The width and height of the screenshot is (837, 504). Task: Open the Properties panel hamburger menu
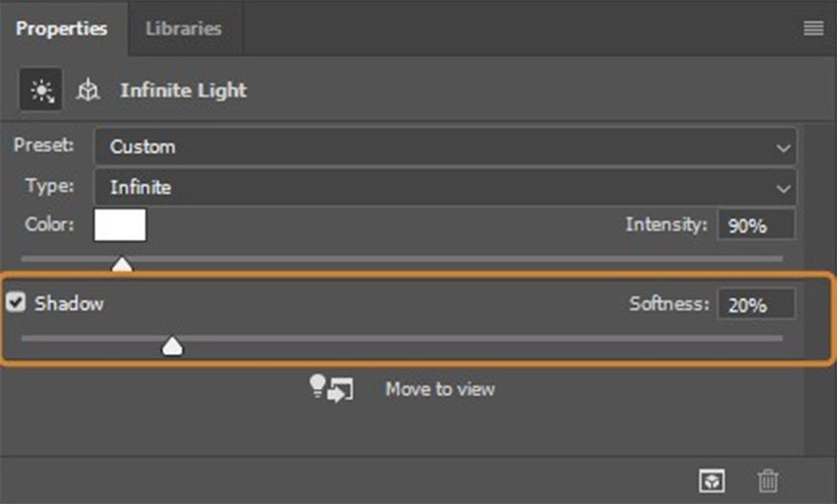tap(813, 29)
